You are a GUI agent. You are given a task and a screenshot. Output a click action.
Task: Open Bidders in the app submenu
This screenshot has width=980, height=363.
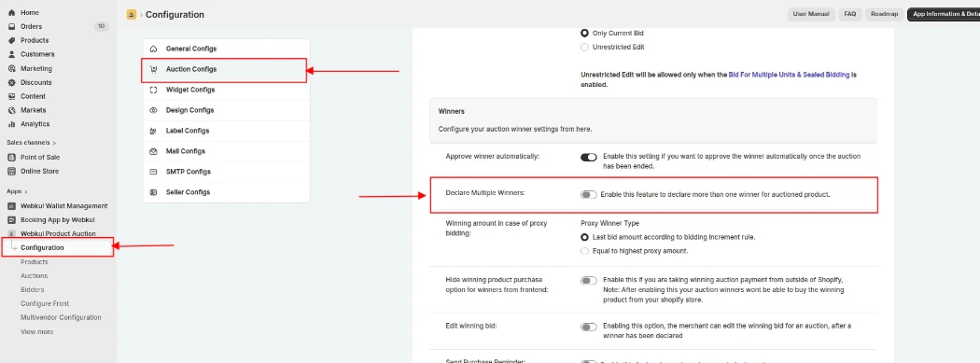coord(33,290)
